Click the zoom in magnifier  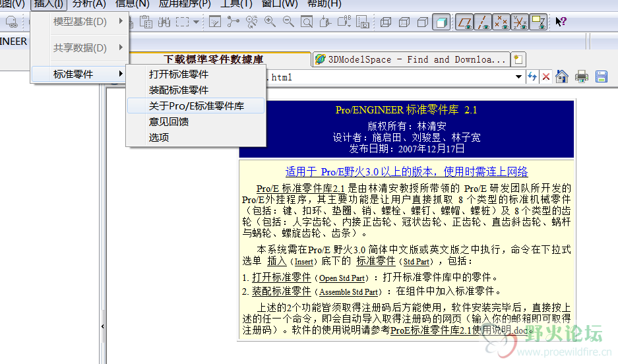[x=270, y=22]
